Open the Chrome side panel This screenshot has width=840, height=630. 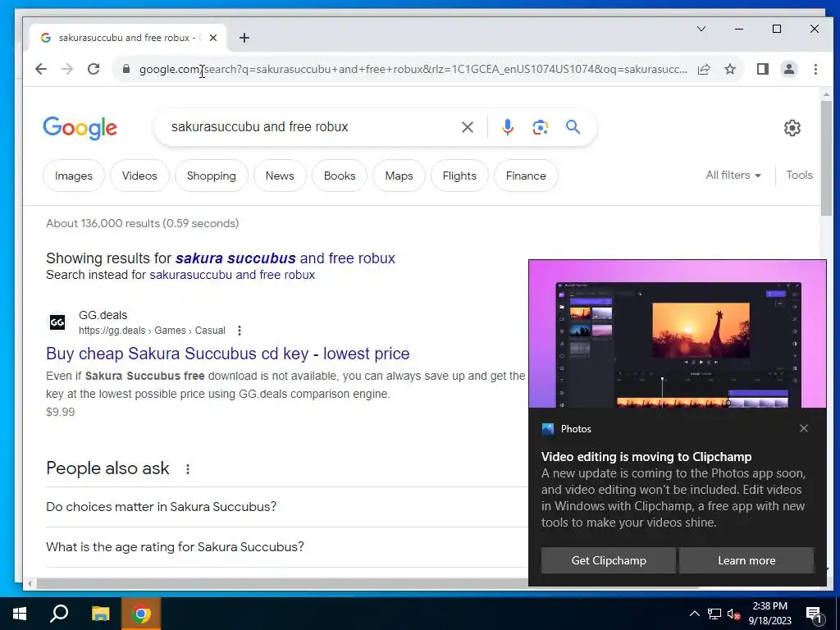[x=763, y=69]
